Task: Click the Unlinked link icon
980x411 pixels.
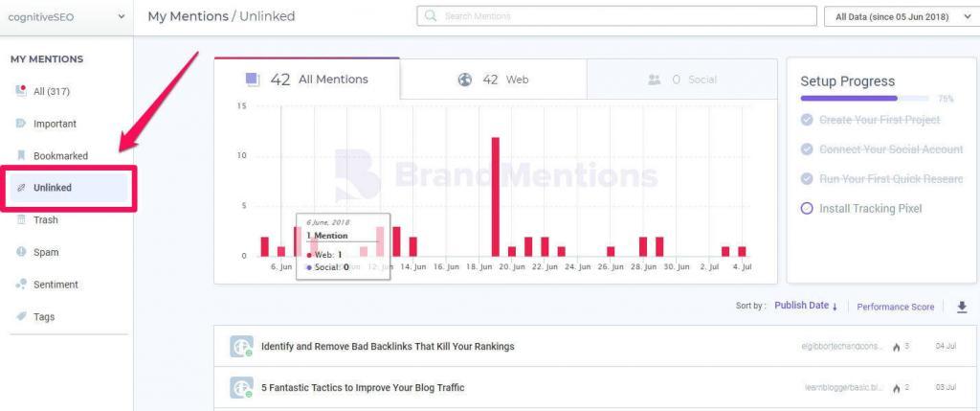Action: pyautogui.click(x=21, y=188)
